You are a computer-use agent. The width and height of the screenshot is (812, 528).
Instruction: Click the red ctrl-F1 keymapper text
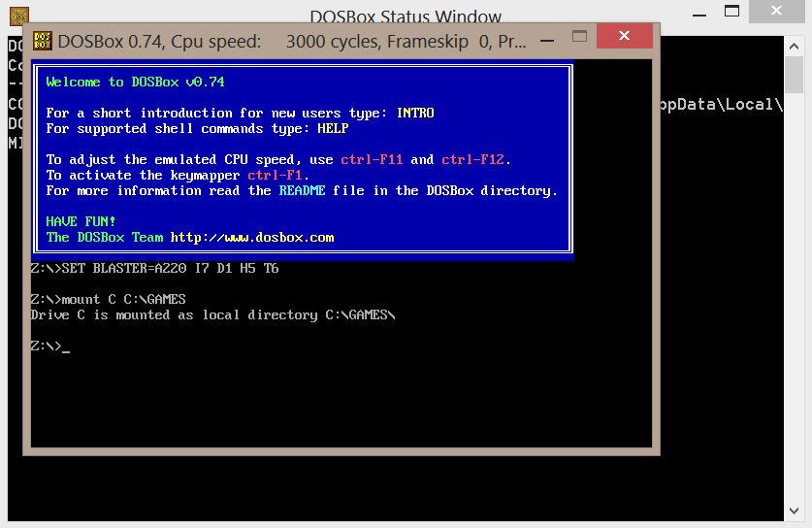pos(275,175)
